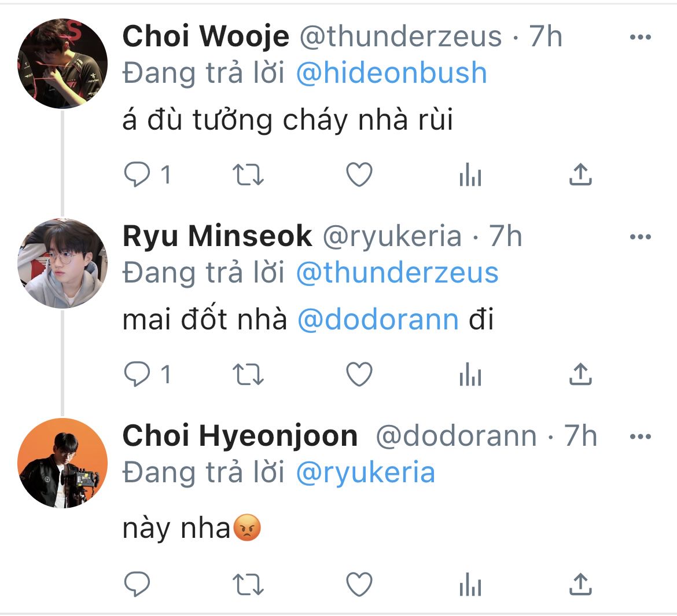677x616 pixels.
Task: Retweet Ryu Minseok's tweet
Action: coord(248,376)
